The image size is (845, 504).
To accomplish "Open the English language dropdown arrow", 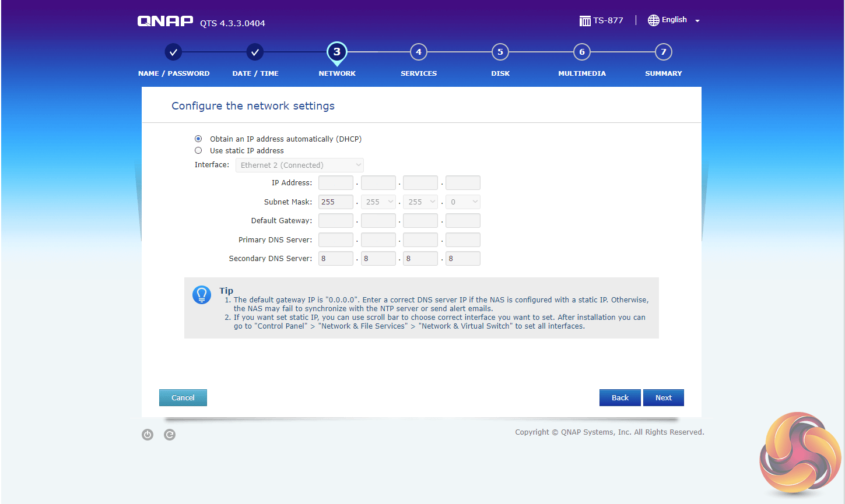I will [697, 21].
